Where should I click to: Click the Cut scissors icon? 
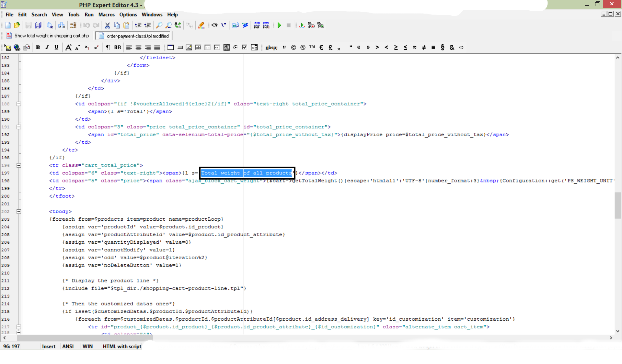[107, 25]
